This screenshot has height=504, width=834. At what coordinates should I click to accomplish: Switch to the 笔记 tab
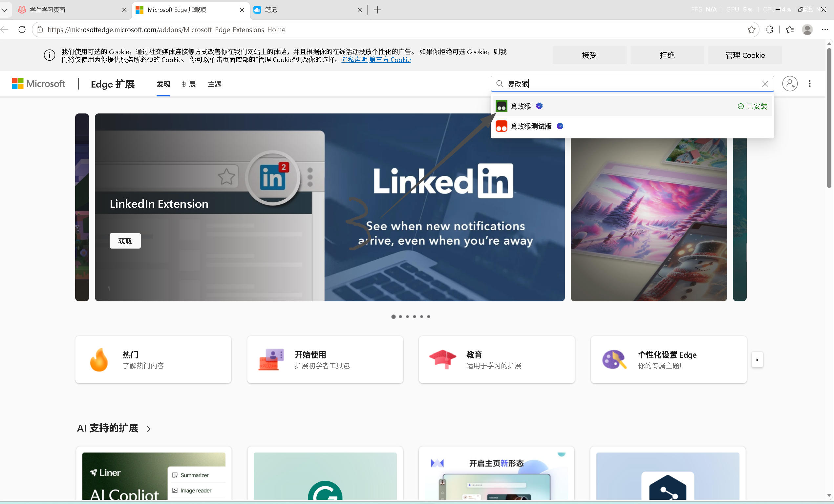tap(308, 10)
